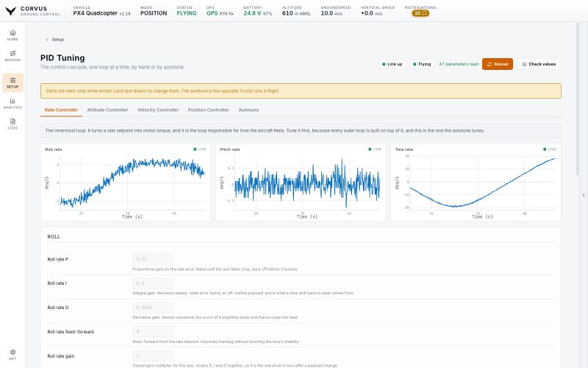Switch to the Position Controller tab

coord(208,110)
